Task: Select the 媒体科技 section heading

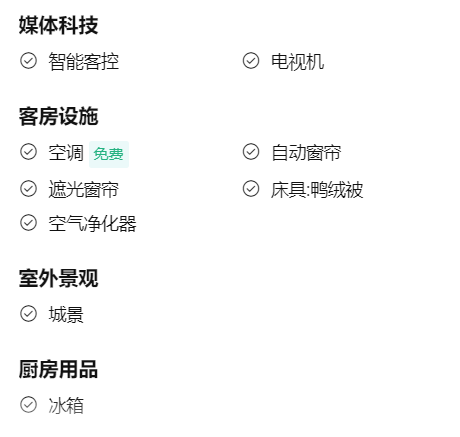Action: [x=58, y=25]
